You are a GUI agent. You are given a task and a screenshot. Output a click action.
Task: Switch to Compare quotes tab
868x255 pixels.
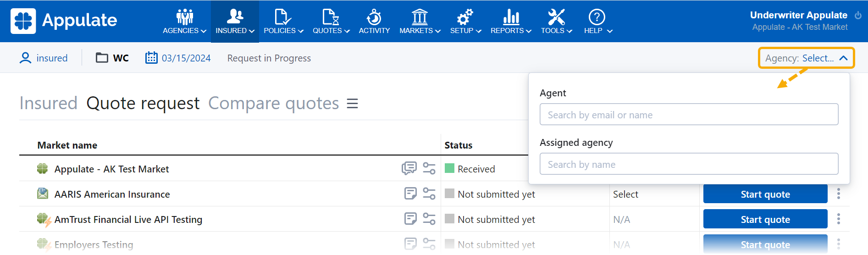(273, 104)
